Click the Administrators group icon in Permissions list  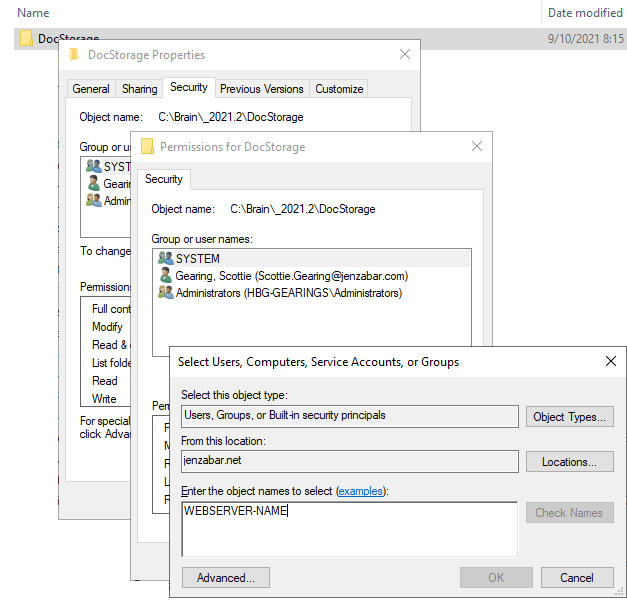pyautogui.click(x=165, y=293)
